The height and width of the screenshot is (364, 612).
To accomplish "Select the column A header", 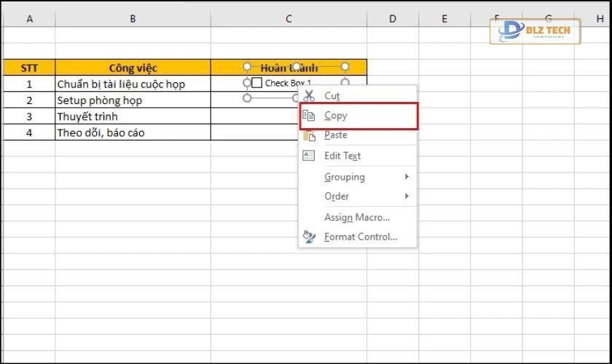I will 29,19.
